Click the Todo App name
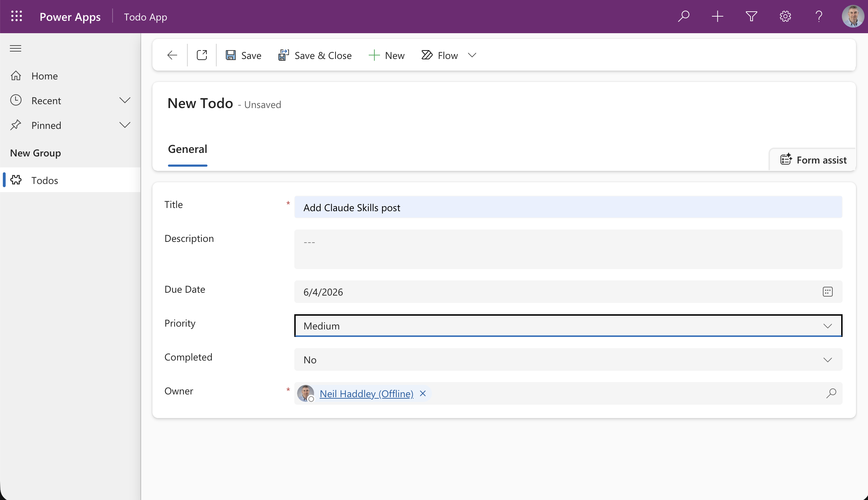 pyautogui.click(x=145, y=17)
